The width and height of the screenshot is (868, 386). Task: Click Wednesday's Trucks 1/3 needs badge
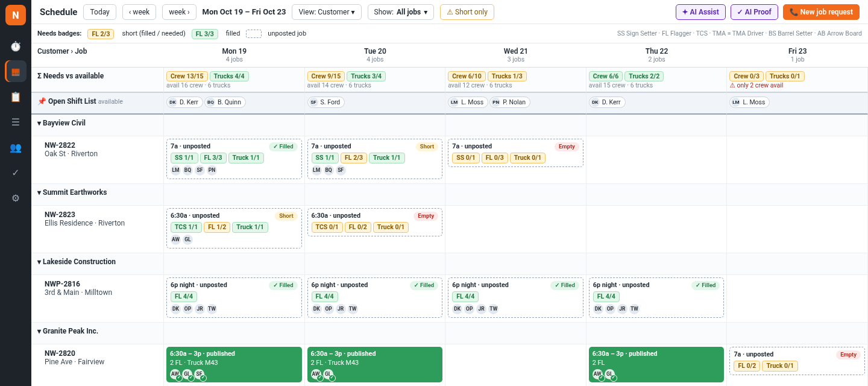(507, 76)
